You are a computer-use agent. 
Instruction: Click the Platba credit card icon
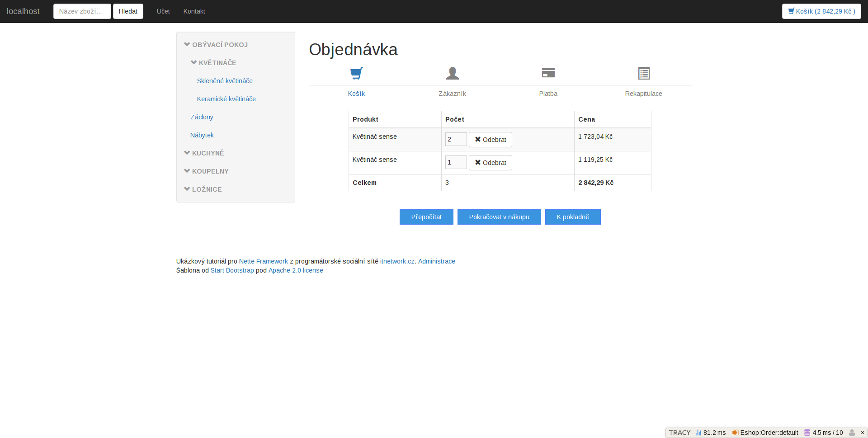tap(548, 73)
